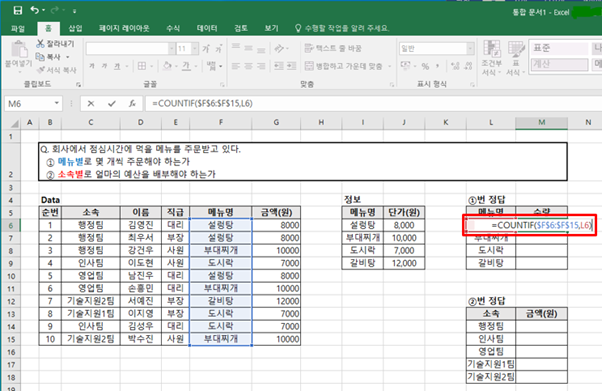Save the workbook with the floppy disk icon
Viewport: 602px width, 391px height.
(18, 10)
